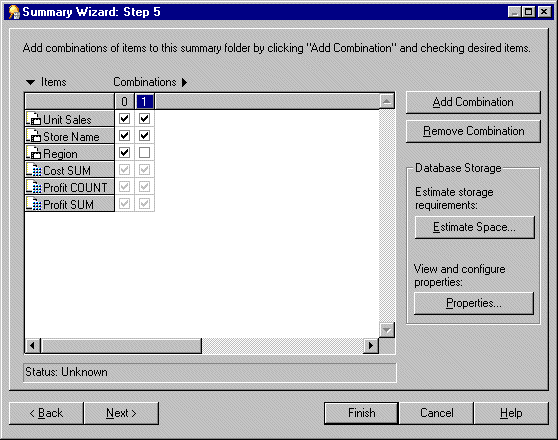Proceed with the Next button
This screenshot has height=440, width=558.
pos(121,413)
